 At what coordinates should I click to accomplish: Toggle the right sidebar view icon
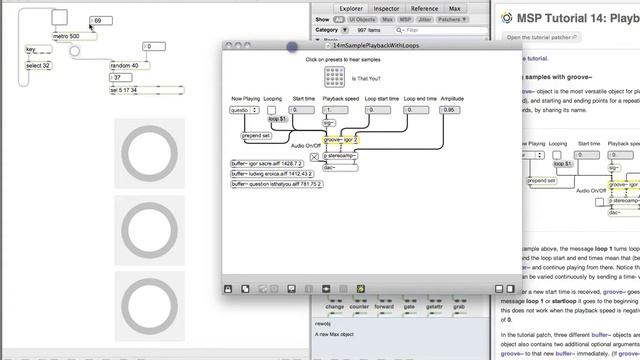pyautogui.click(x=510, y=289)
